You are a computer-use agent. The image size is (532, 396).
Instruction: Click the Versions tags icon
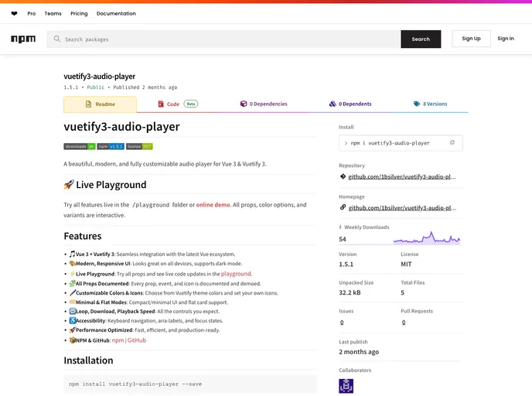[417, 104]
